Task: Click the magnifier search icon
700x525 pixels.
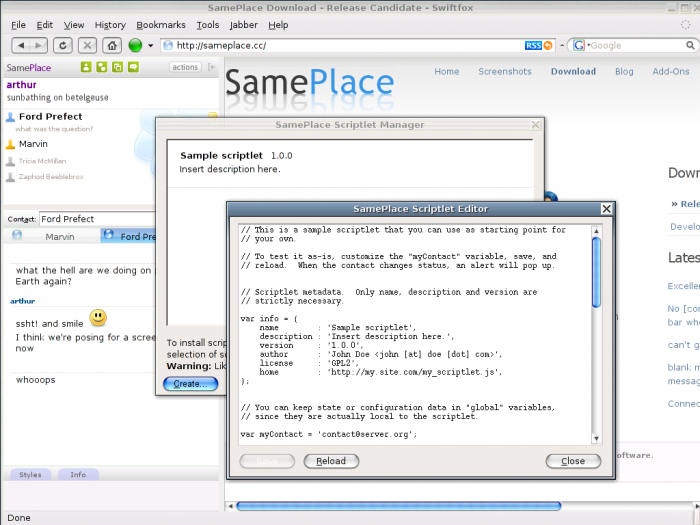Action: click(x=690, y=45)
